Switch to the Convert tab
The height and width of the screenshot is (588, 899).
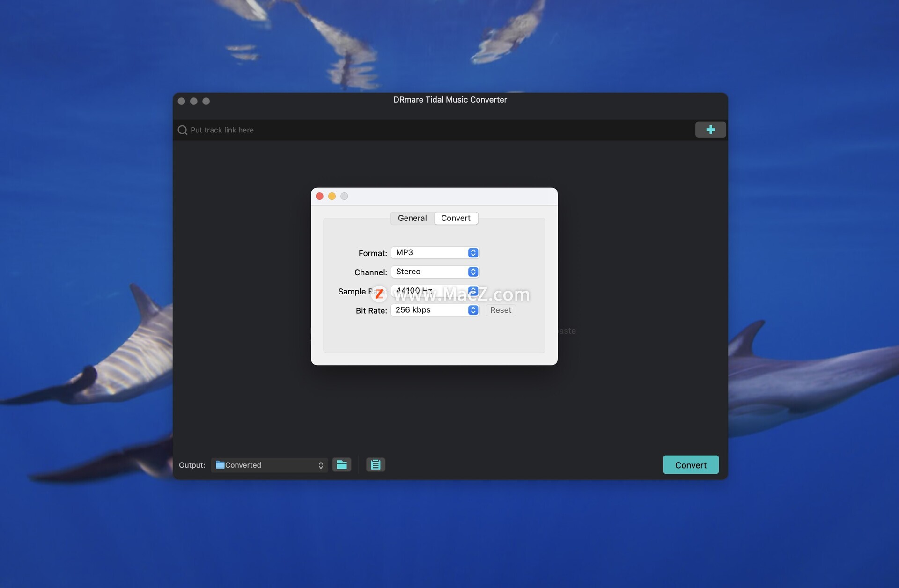coord(456,218)
